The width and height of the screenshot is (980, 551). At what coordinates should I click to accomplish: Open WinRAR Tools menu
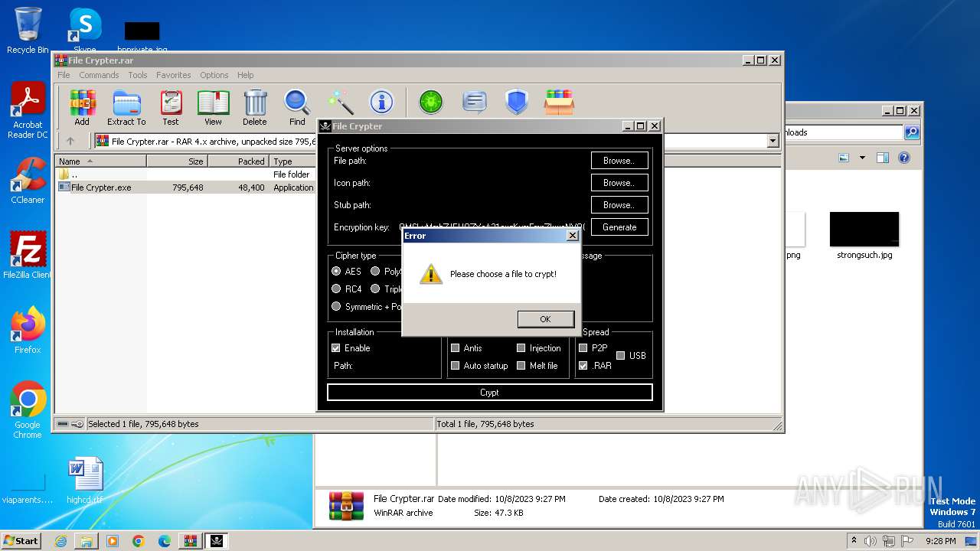coord(138,75)
